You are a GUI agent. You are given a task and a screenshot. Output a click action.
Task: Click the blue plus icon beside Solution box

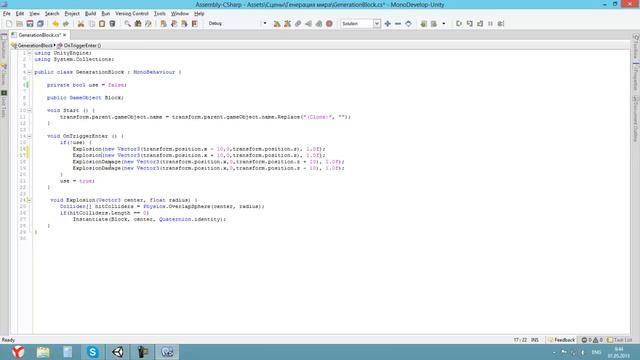tap(387, 24)
